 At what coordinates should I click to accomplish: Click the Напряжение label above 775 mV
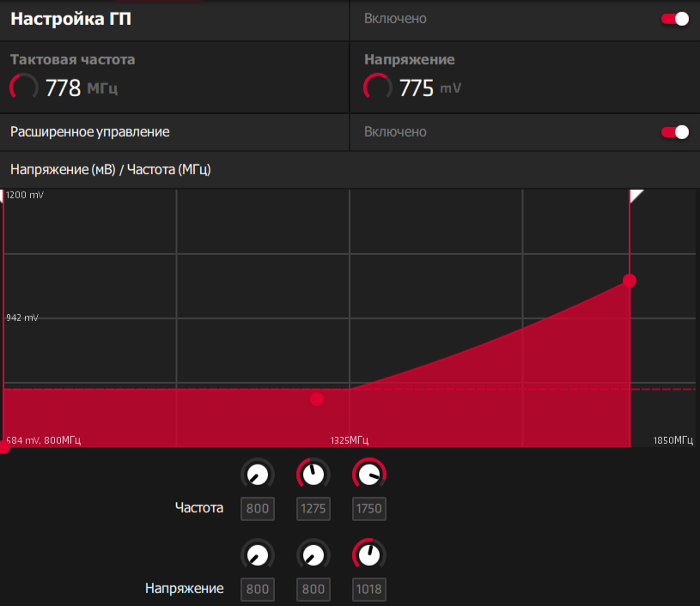[410, 59]
